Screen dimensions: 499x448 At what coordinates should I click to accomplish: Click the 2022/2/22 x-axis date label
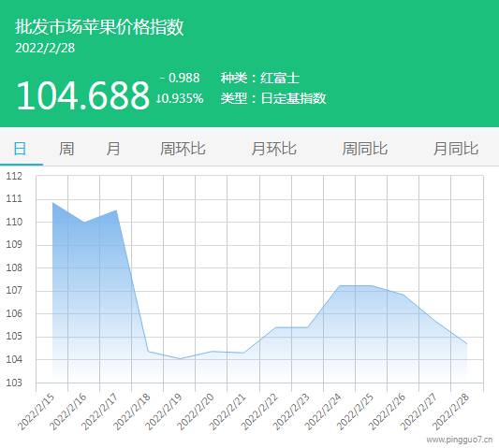pos(259,412)
